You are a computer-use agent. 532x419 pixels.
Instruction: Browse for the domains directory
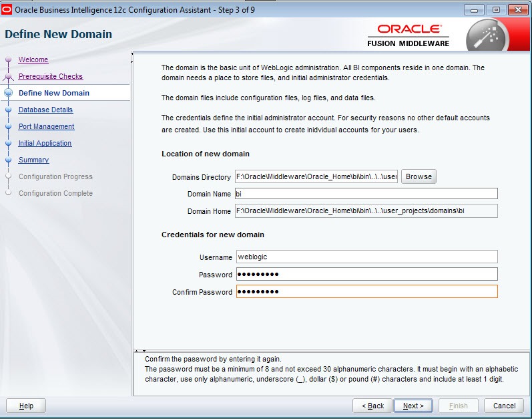pyautogui.click(x=419, y=176)
